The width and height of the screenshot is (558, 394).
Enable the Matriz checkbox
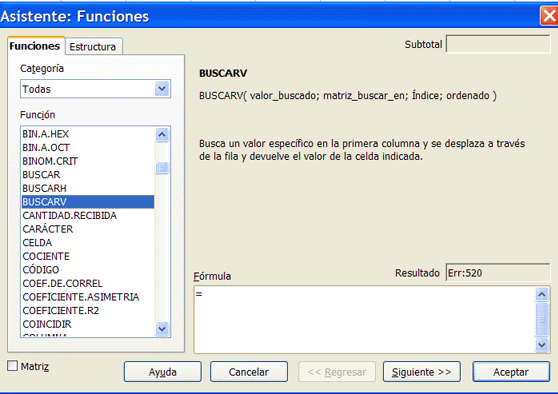point(12,366)
